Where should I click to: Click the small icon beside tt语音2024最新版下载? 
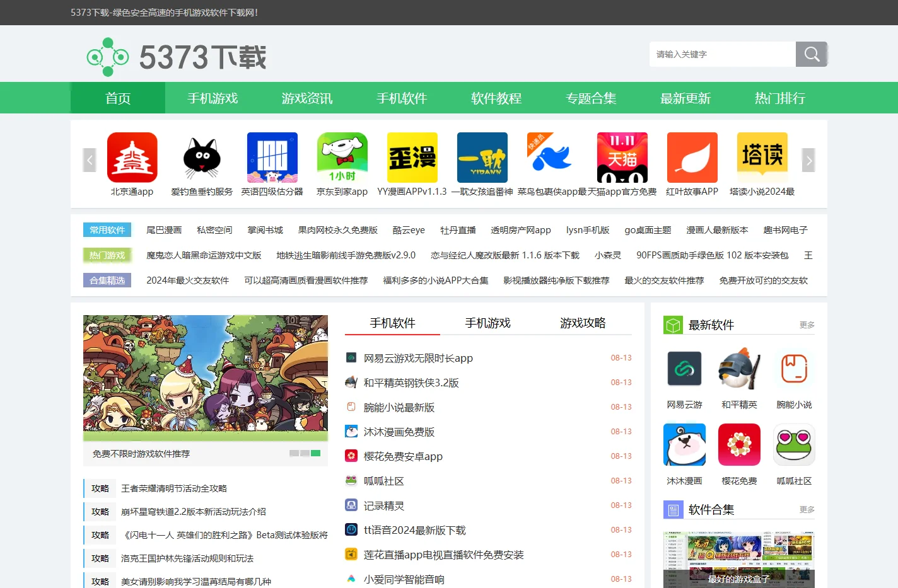point(351,529)
